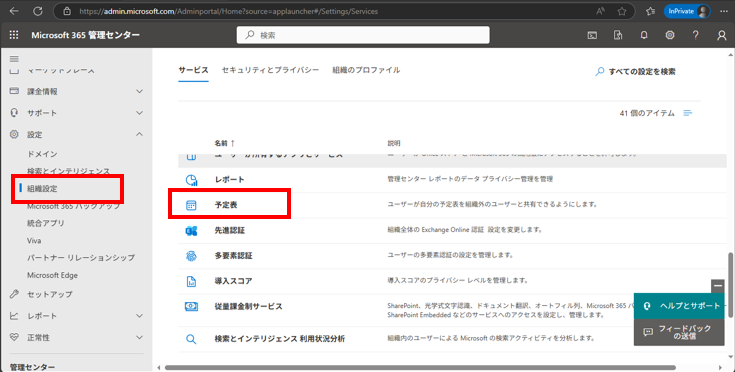This screenshot has width=735, height=372.
Task: Open 統合アプリ in the sidebar
Action: coord(45,223)
